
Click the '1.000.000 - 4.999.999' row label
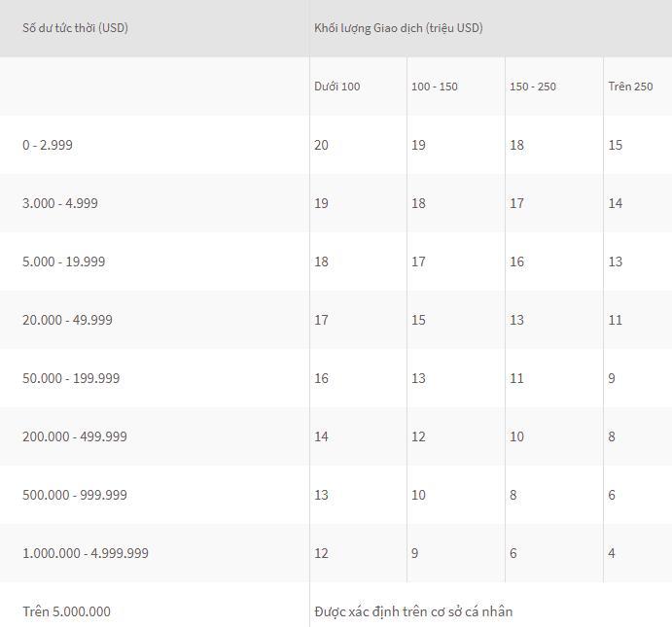(86, 553)
